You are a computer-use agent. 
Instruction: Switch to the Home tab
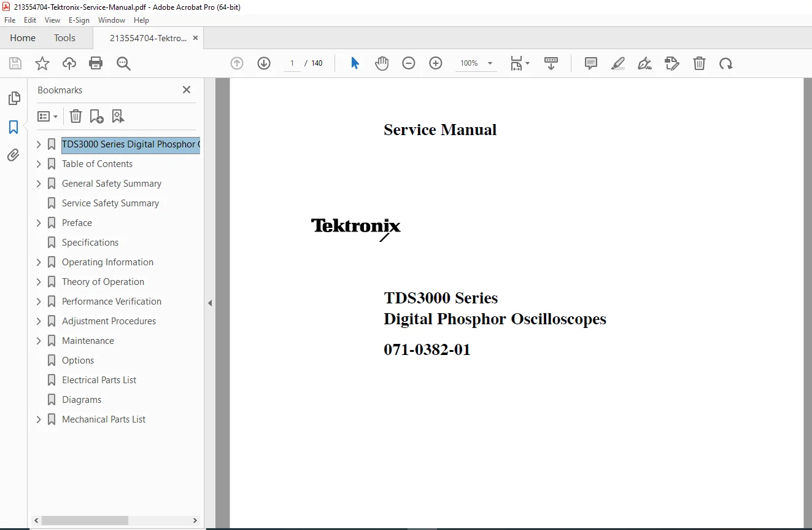tap(23, 38)
